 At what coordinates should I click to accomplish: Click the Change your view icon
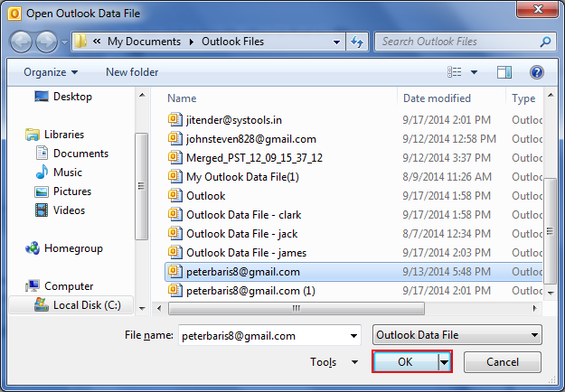tap(455, 72)
